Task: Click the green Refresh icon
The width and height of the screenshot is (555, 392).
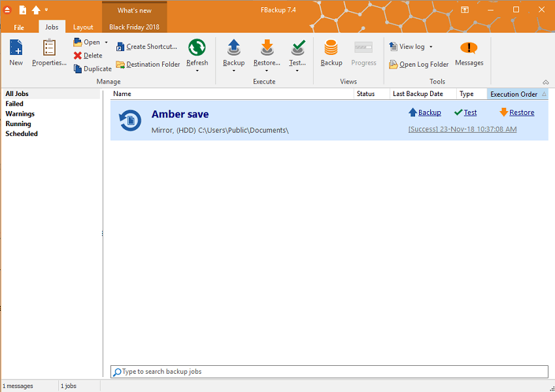Action: 197,48
